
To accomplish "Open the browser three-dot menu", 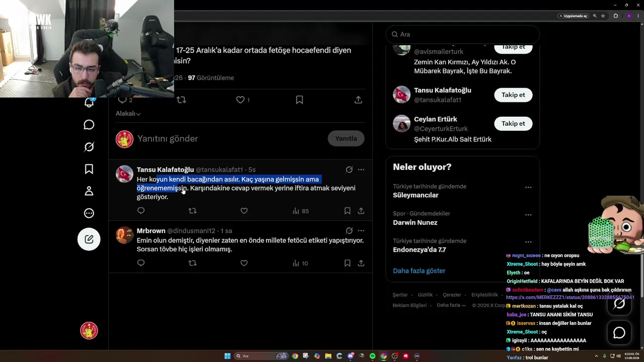I will click(638, 16).
